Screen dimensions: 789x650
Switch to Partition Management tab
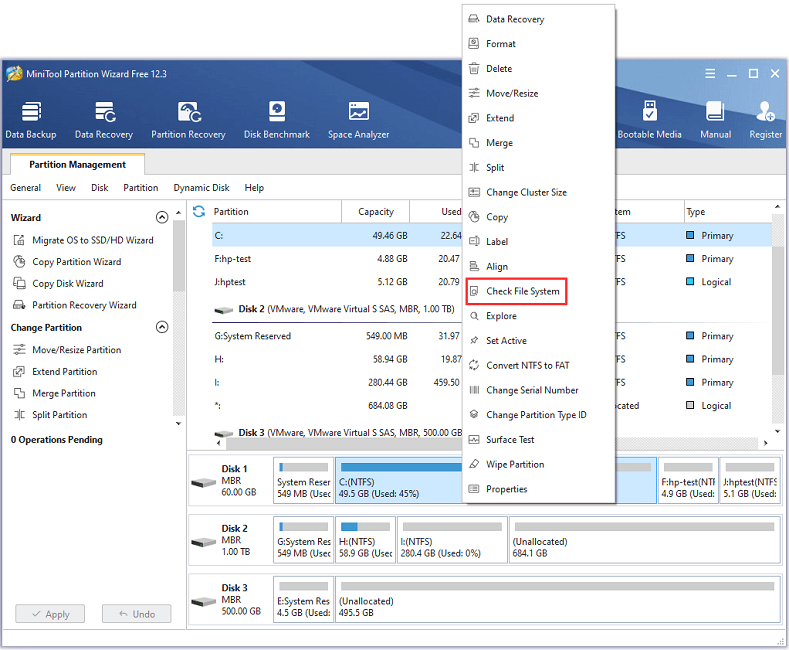77,165
